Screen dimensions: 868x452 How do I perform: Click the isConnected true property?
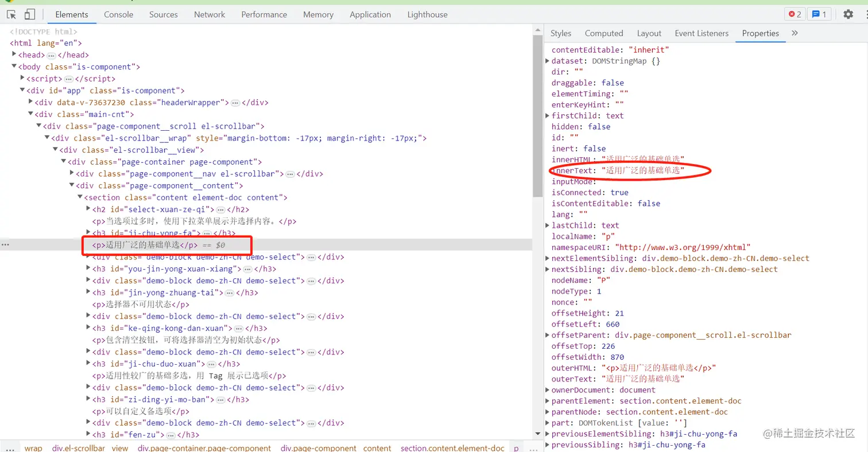tap(590, 192)
